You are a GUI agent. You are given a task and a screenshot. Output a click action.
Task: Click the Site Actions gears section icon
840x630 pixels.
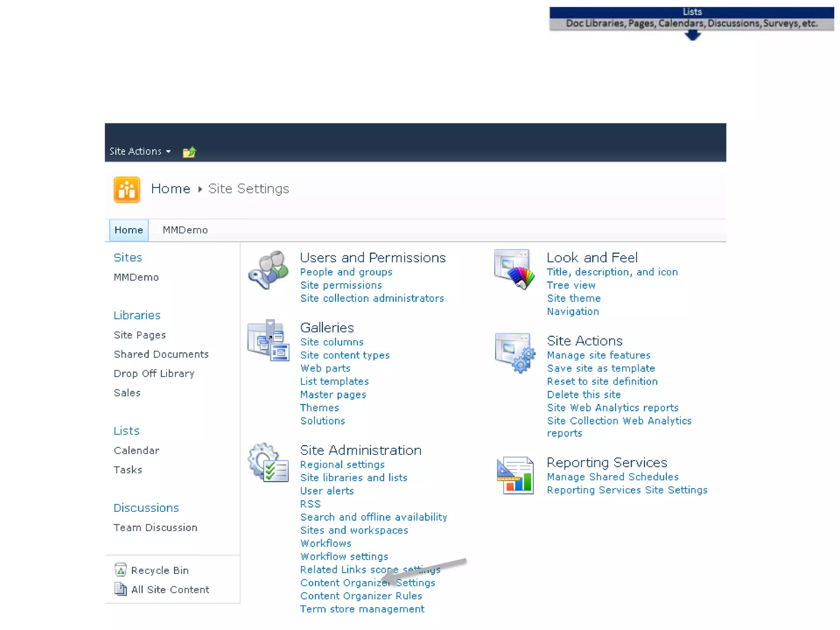[515, 352]
